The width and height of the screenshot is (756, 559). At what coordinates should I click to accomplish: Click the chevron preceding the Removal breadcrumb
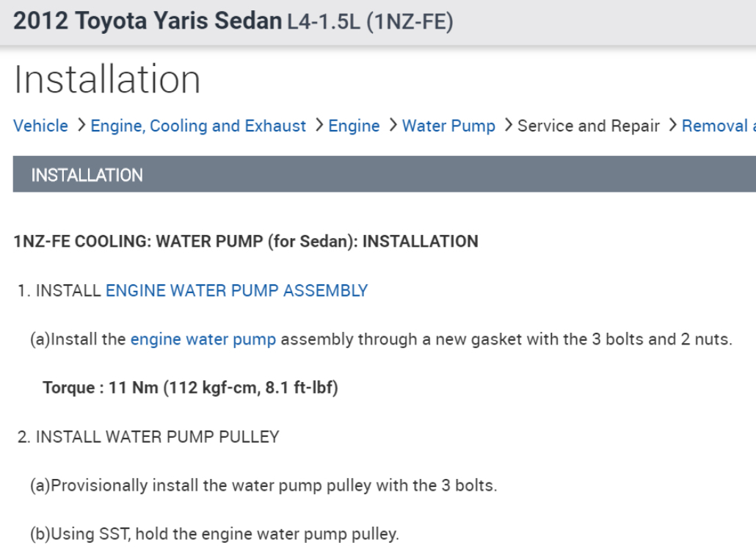[672, 126]
